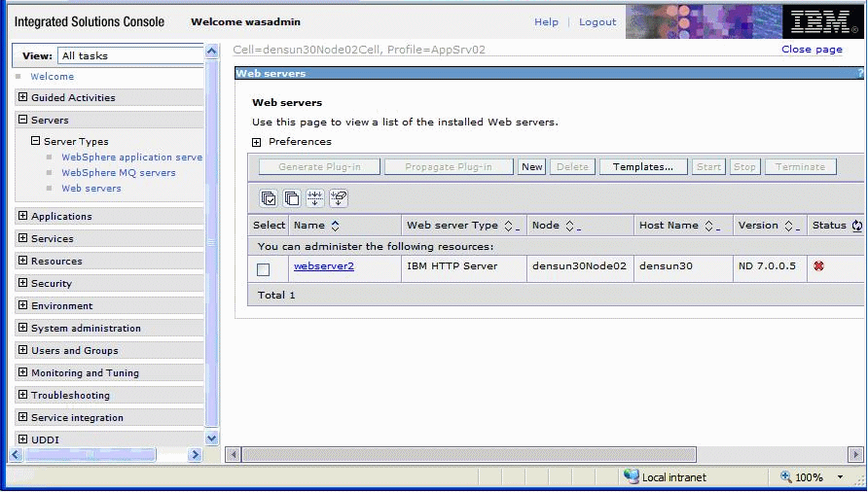Refresh the Status column icon
Screen dimensions: 868x492
tap(857, 226)
